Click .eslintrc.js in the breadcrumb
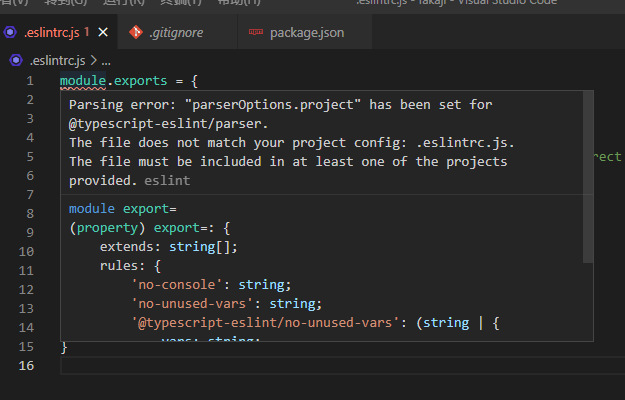625x400 pixels. click(57, 61)
